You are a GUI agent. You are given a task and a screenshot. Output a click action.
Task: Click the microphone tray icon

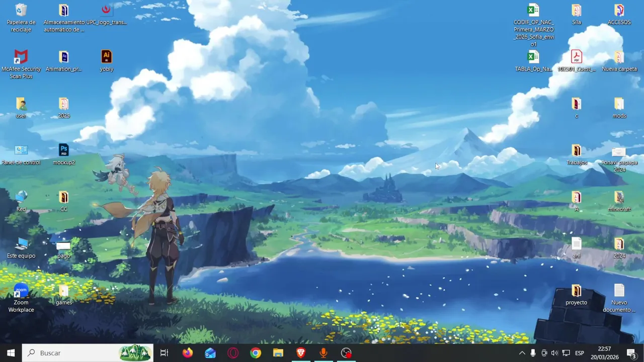(533, 353)
